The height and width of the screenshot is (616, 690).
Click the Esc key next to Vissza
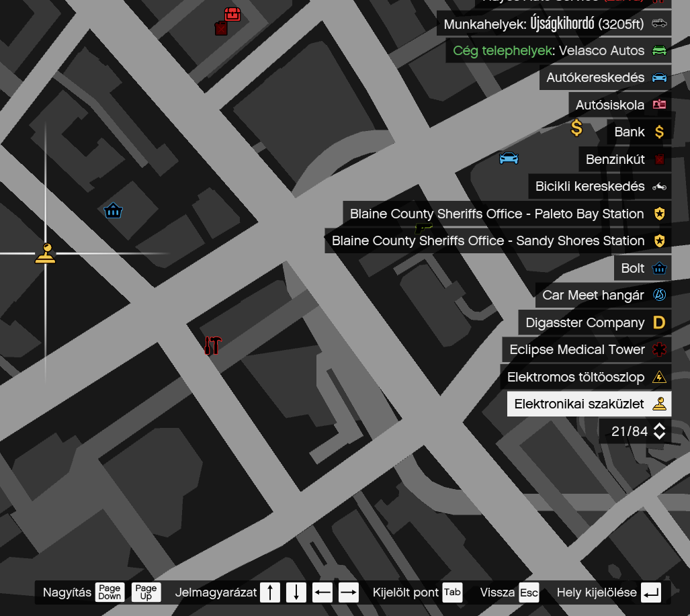tap(529, 592)
